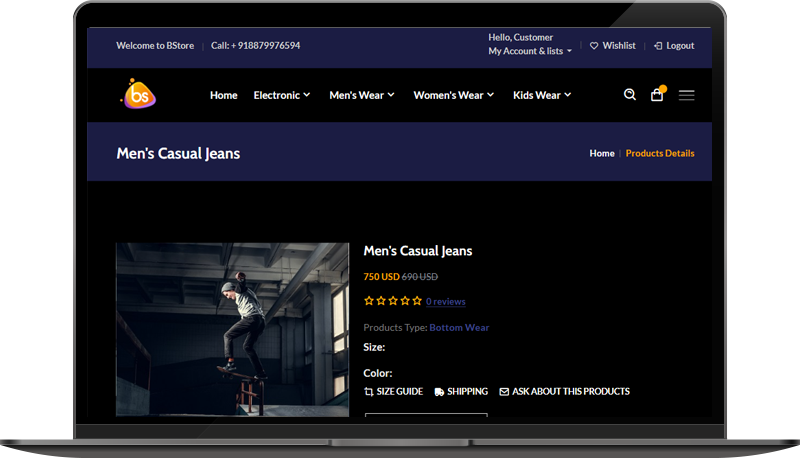Open the hamburger menu icon

point(686,95)
